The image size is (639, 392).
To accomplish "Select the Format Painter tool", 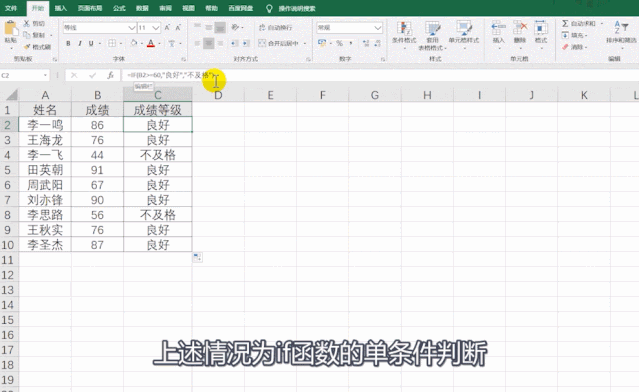I will pyautogui.click(x=37, y=47).
